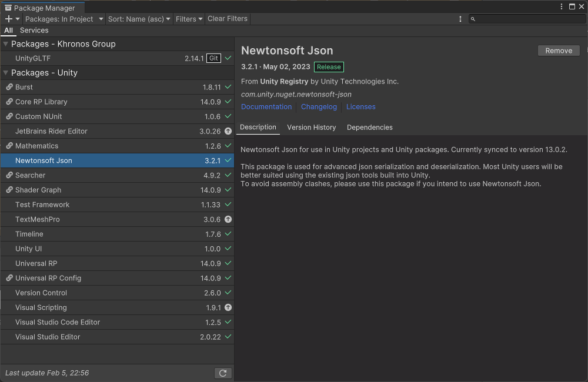Click update arrow icon for TextMeshPro
Viewport: 588px width, 382px height.
(228, 219)
